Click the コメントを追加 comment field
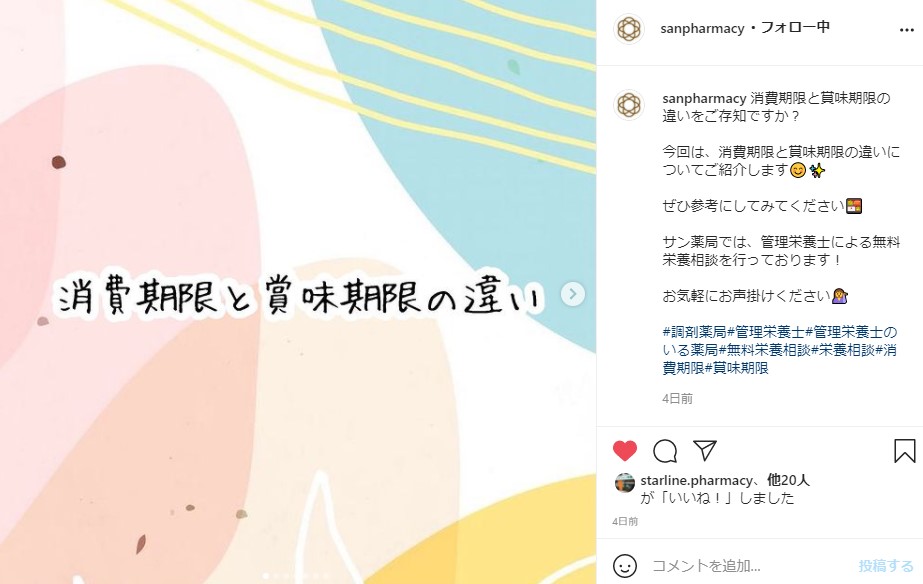Image resolution: width=923 pixels, height=584 pixels. click(748, 566)
